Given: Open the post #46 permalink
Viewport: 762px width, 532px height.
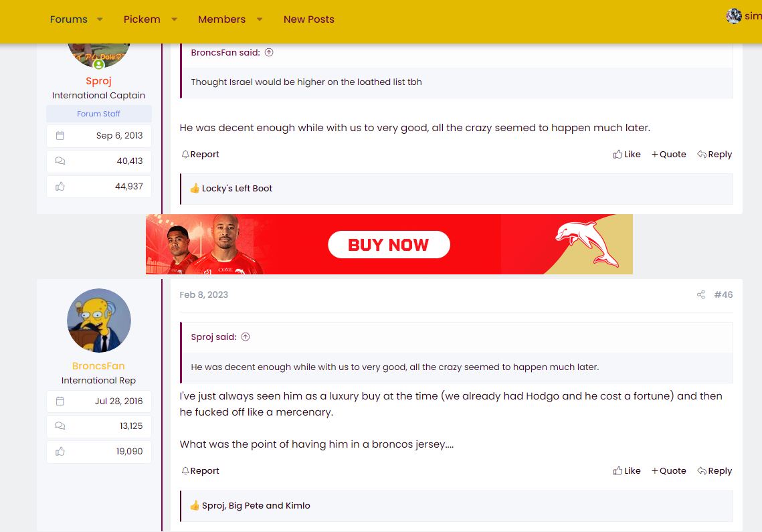Looking at the screenshot, I should [723, 294].
